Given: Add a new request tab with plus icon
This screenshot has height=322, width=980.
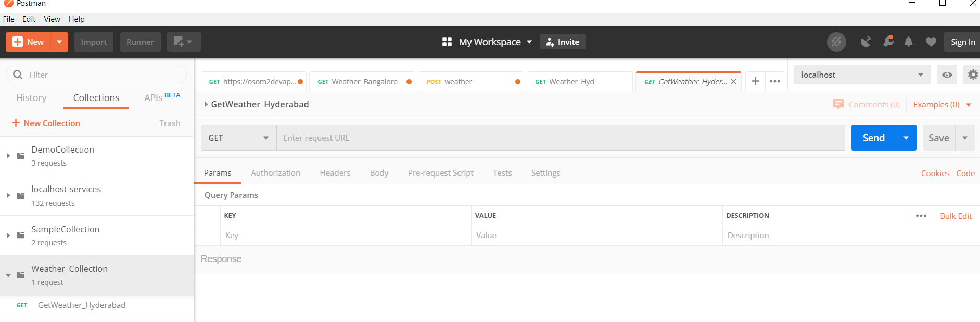Looking at the screenshot, I should pyautogui.click(x=755, y=81).
